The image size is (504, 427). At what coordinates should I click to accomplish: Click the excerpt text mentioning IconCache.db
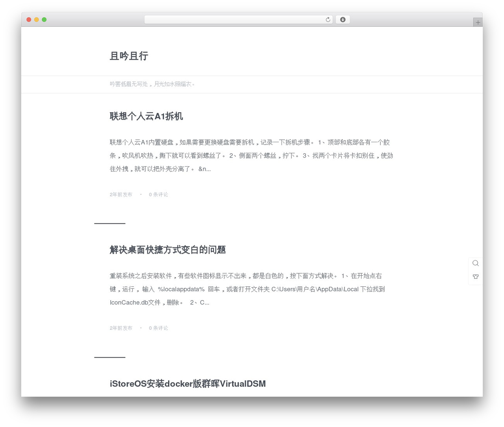247,289
